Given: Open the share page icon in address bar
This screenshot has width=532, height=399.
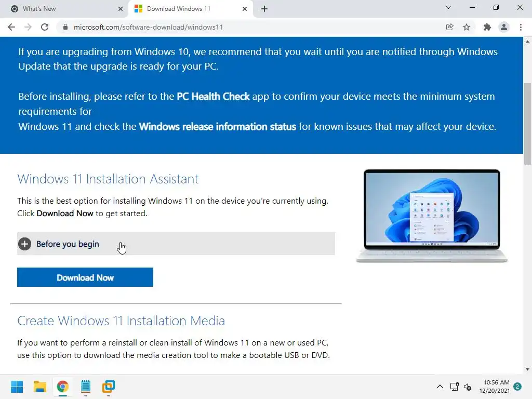Looking at the screenshot, I should tap(449, 27).
